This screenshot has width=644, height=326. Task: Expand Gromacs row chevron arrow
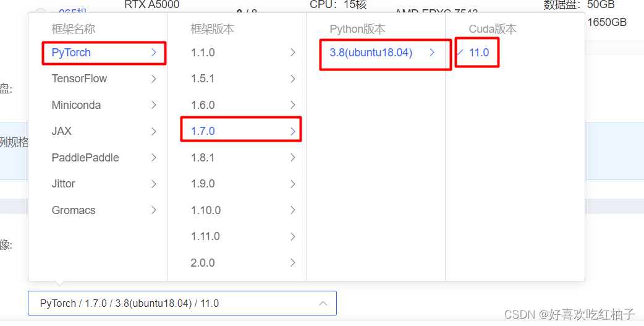(154, 210)
